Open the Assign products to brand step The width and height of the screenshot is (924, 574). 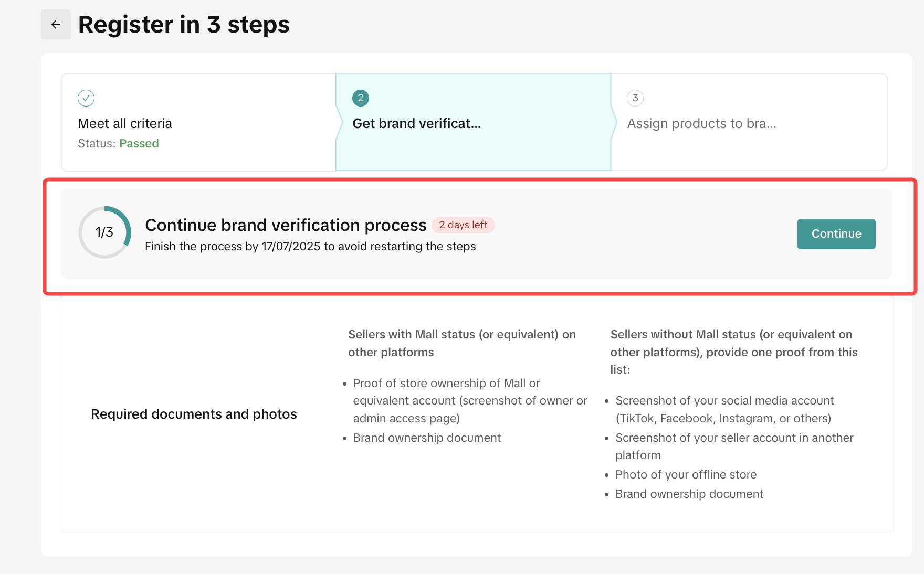(701, 123)
